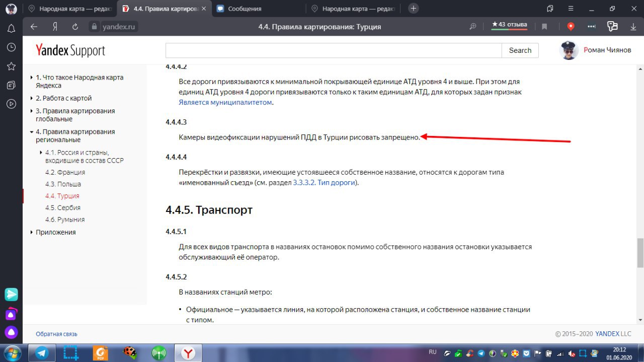Click the 'Обратная связь' feedback link
The width and height of the screenshot is (644, 362).
[56, 334]
